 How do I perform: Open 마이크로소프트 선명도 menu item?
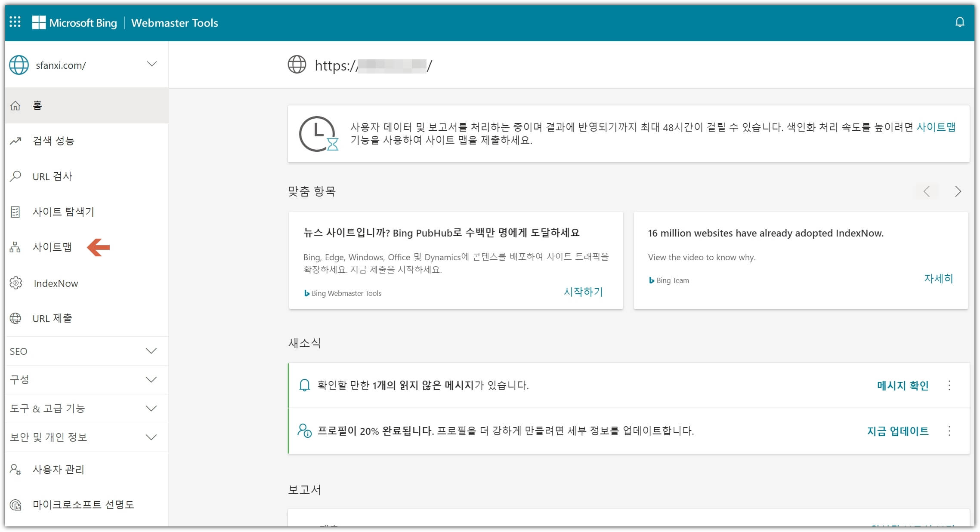point(84,505)
